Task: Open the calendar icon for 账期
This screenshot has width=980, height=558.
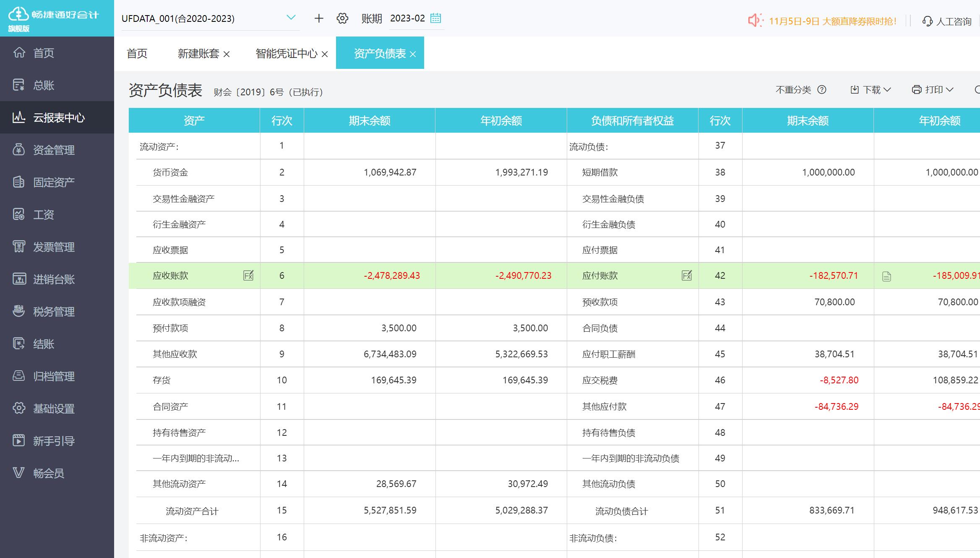Action: (x=436, y=18)
